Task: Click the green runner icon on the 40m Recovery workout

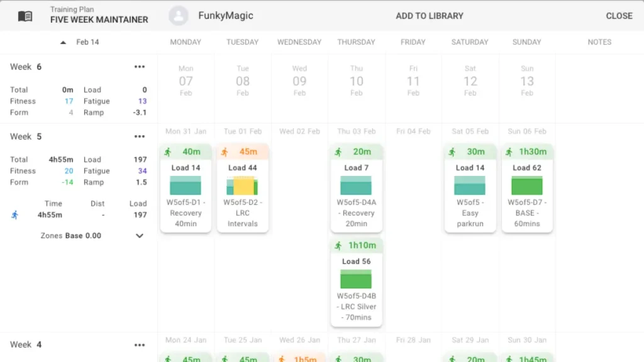Action: [169, 151]
